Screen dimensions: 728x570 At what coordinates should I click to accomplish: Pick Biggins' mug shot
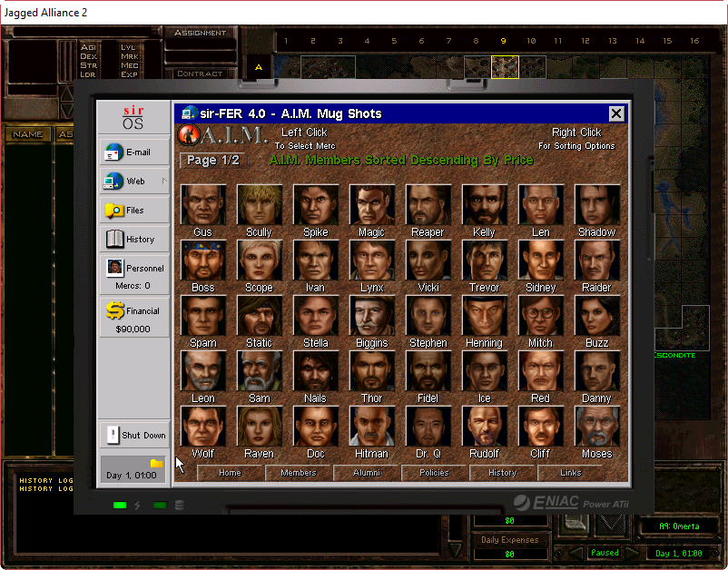pos(372,316)
